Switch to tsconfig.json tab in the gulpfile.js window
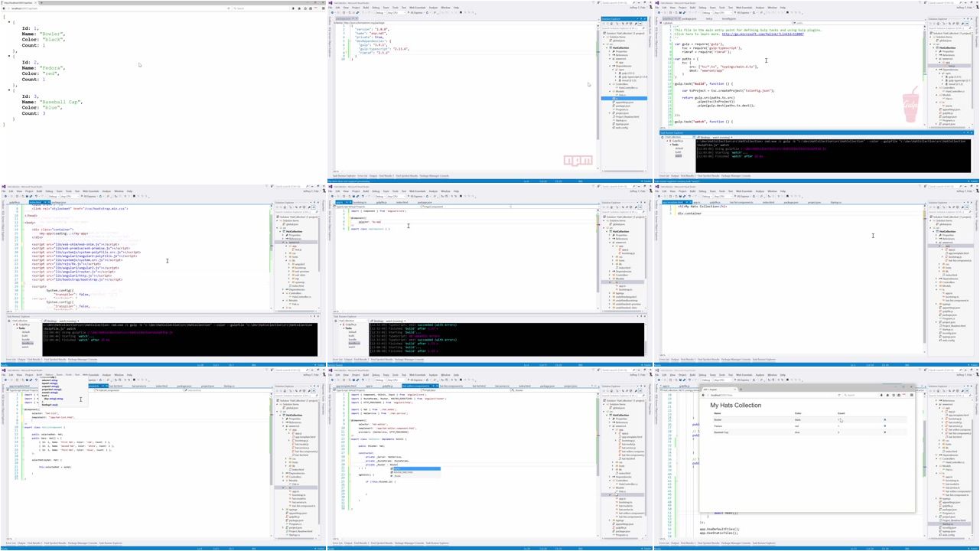Viewport: 980px width, 551px height. pyautogui.click(x=729, y=18)
